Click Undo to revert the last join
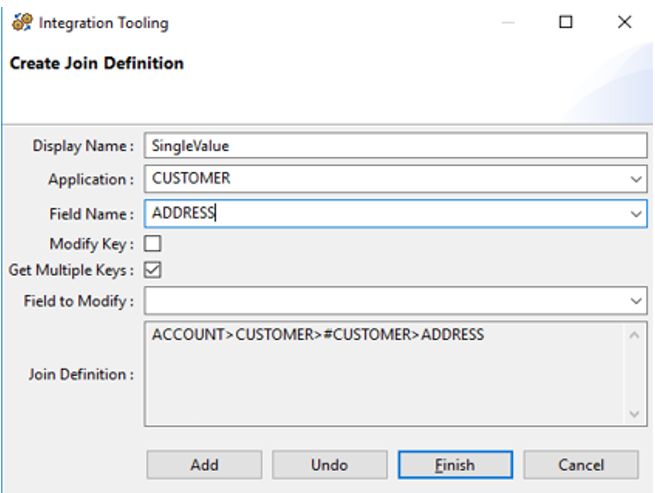This screenshot has height=493, width=655. [x=329, y=464]
